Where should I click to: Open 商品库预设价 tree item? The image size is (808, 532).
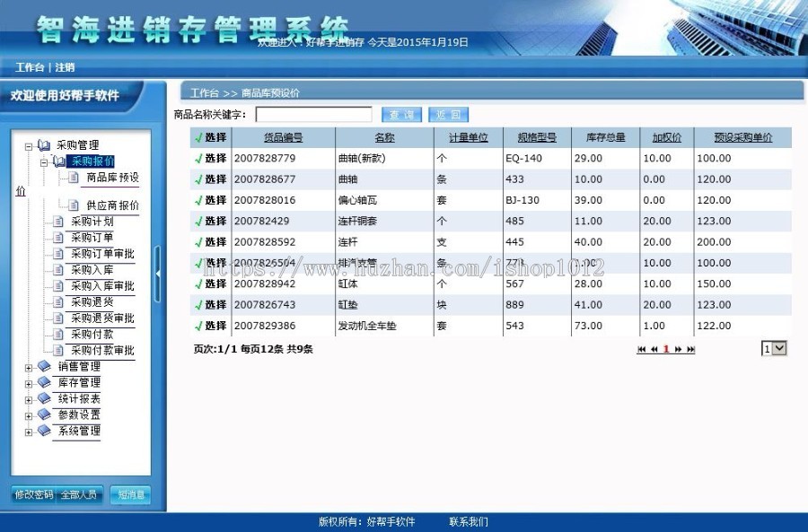coord(112,178)
